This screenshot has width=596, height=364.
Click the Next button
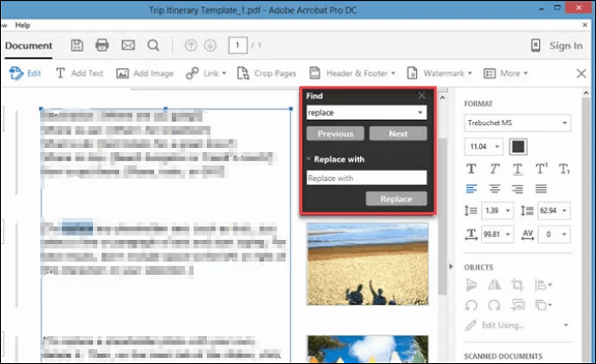pos(398,134)
